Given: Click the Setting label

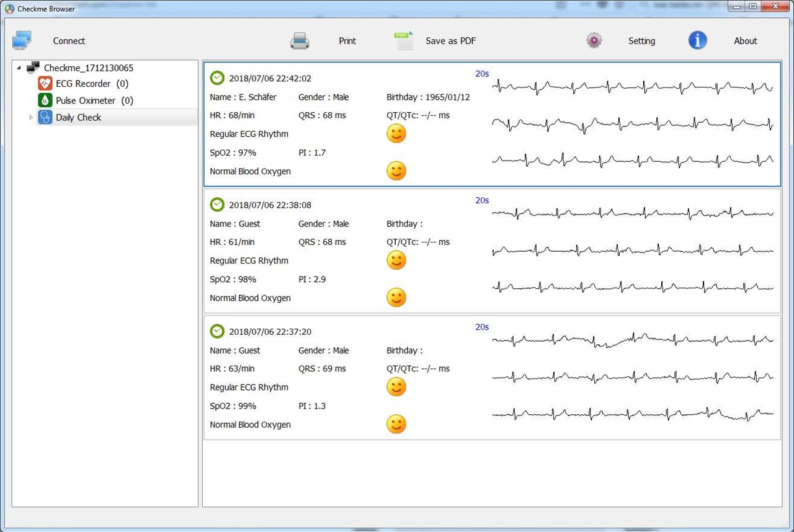Looking at the screenshot, I should coord(641,41).
